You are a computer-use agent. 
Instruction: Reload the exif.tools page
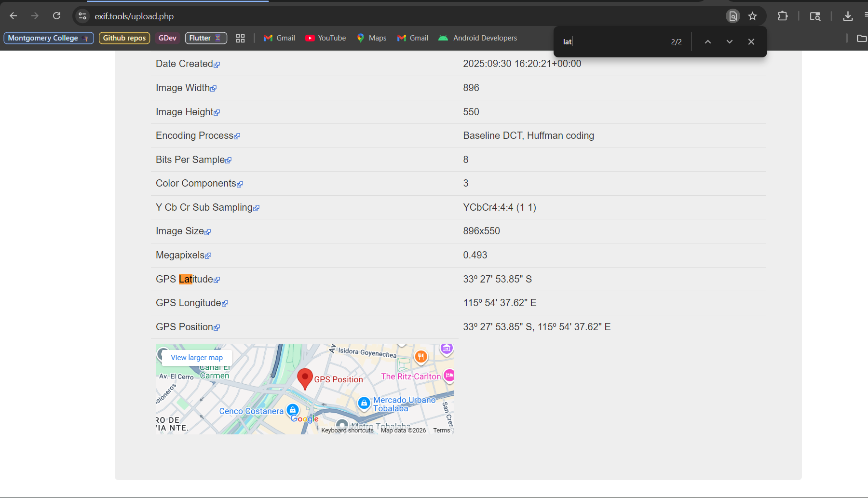pyautogui.click(x=56, y=16)
